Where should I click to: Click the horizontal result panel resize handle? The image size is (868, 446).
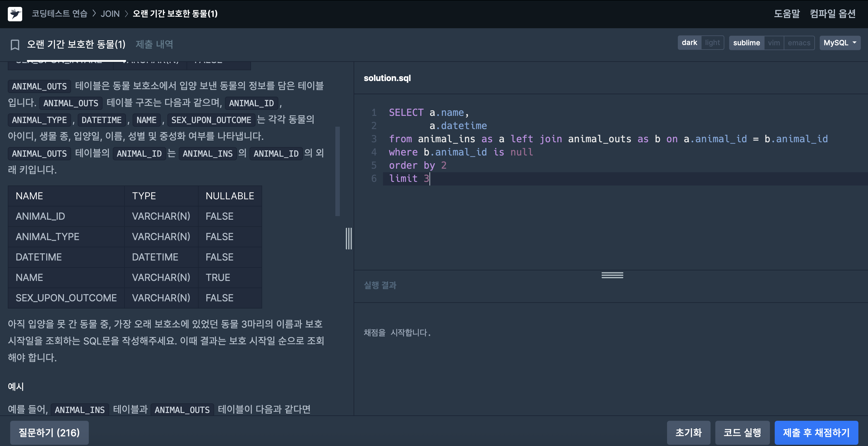tap(612, 275)
